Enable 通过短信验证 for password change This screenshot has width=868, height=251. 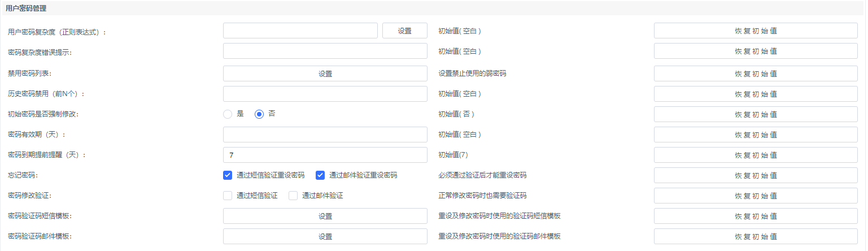coord(228,196)
